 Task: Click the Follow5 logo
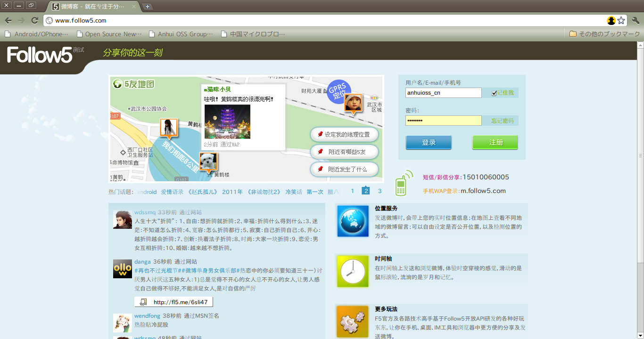[40, 55]
